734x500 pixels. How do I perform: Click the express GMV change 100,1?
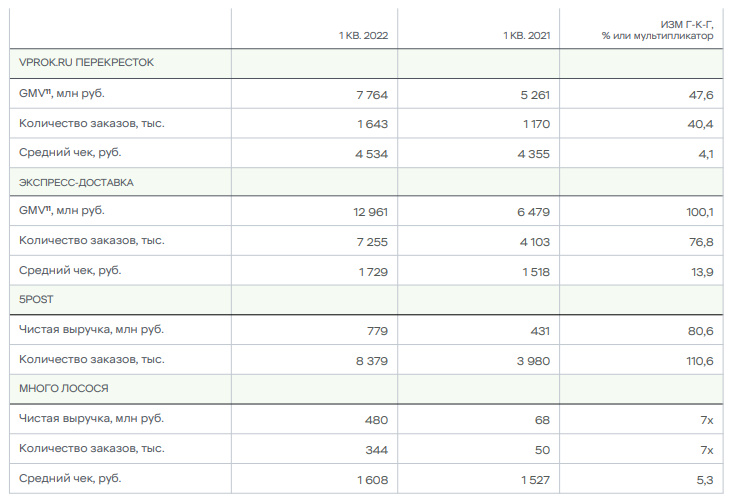click(699, 212)
